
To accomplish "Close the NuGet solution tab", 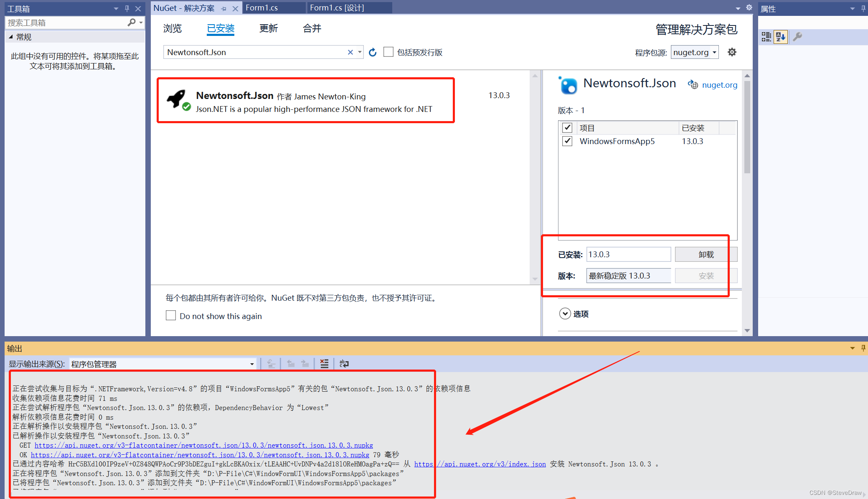I will click(x=235, y=8).
